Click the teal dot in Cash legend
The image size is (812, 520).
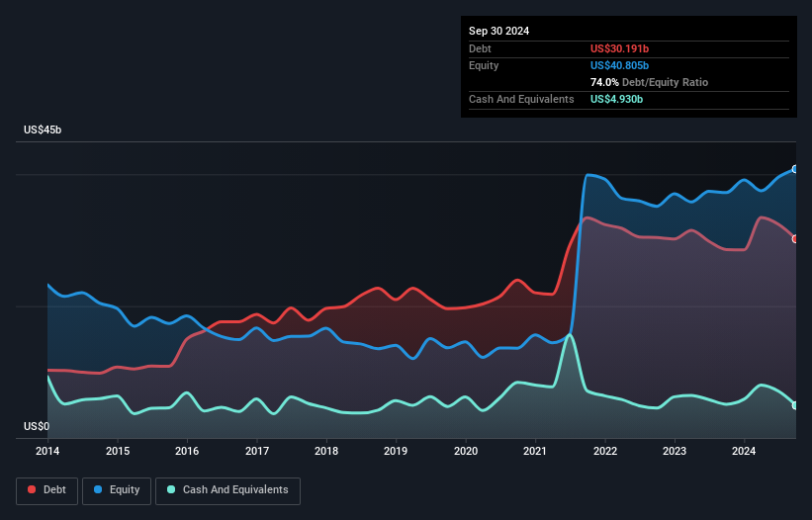(171, 489)
